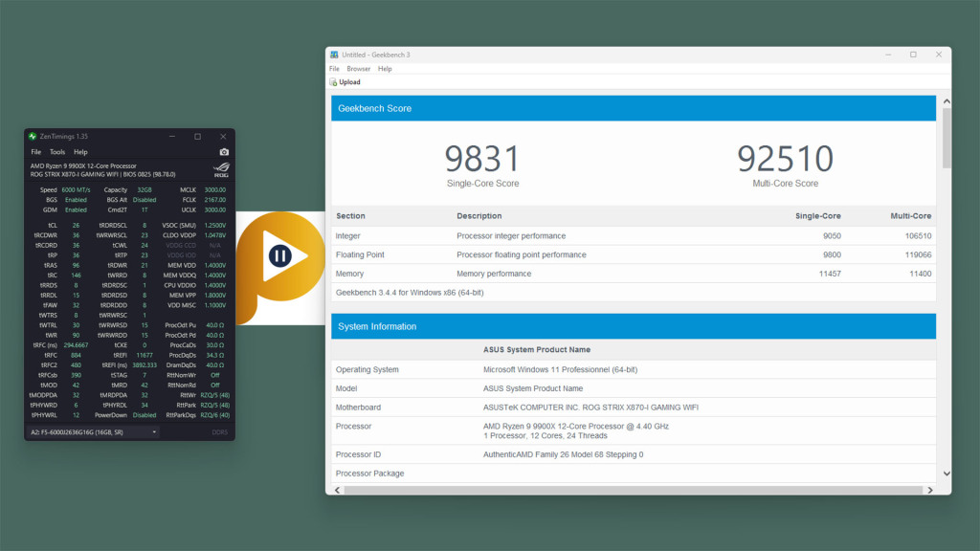Screen dimensions: 980x551
Task: Click the Geekbench vertical scrollbar thumb
Action: click(947, 138)
